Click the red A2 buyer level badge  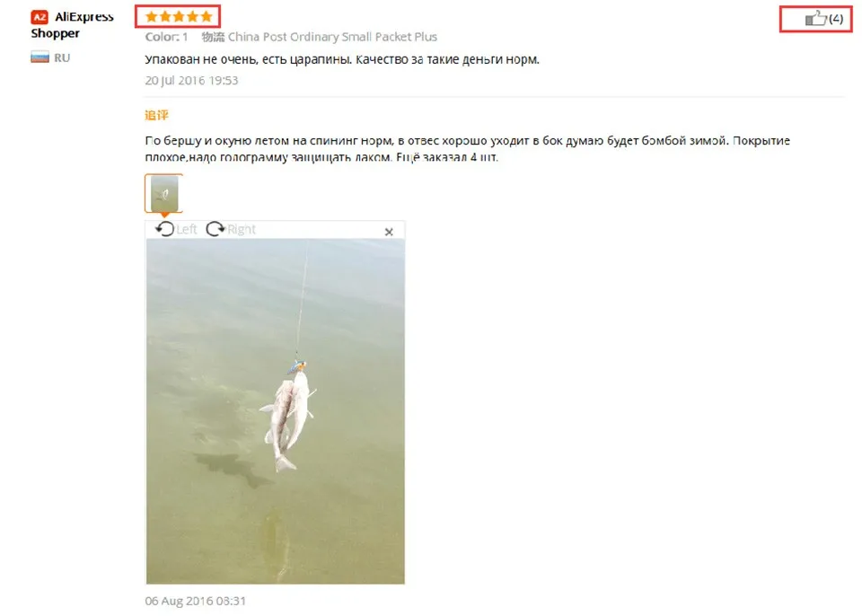(x=39, y=17)
